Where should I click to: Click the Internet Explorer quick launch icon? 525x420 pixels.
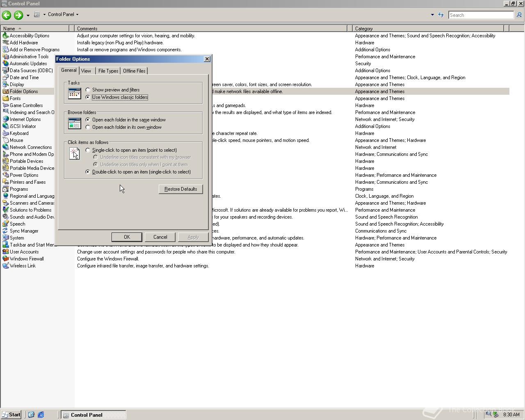pyautogui.click(x=41, y=415)
